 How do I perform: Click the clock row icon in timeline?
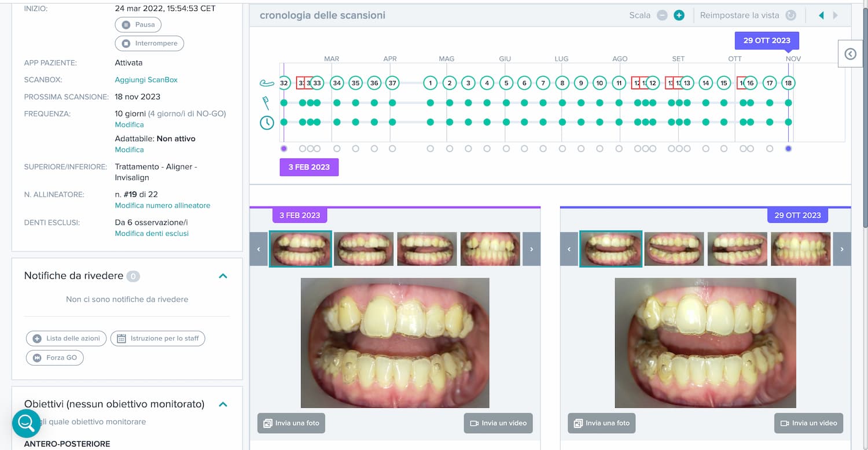(266, 123)
